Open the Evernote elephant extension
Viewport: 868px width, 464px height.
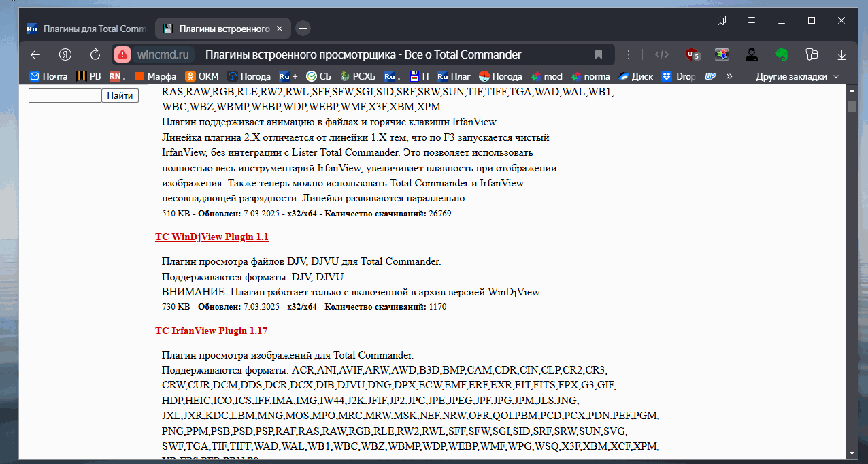[782, 54]
